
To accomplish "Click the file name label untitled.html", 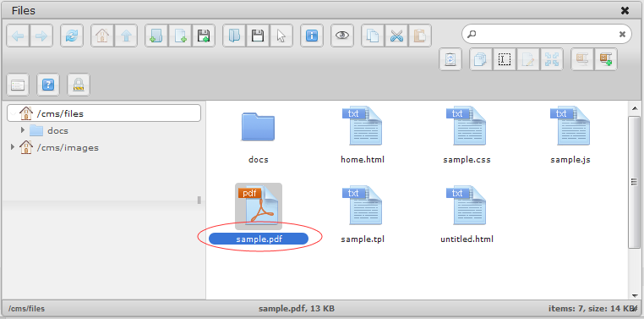I will tap(467, 239).
